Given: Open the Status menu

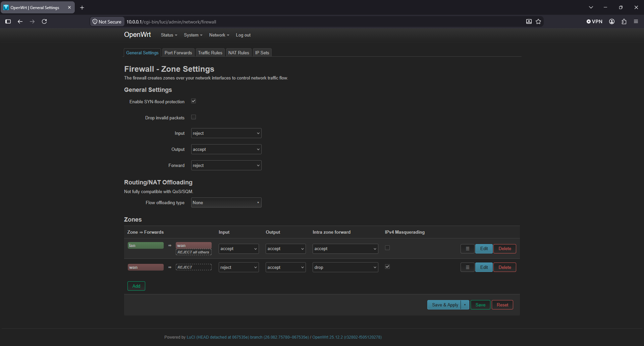Looking at the screenshot, I should tap(169, 35).
